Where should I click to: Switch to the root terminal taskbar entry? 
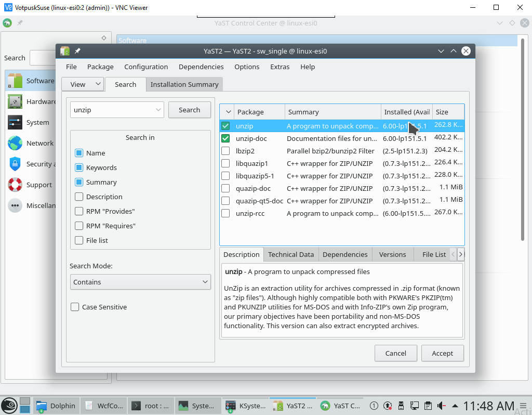[151, 406]
